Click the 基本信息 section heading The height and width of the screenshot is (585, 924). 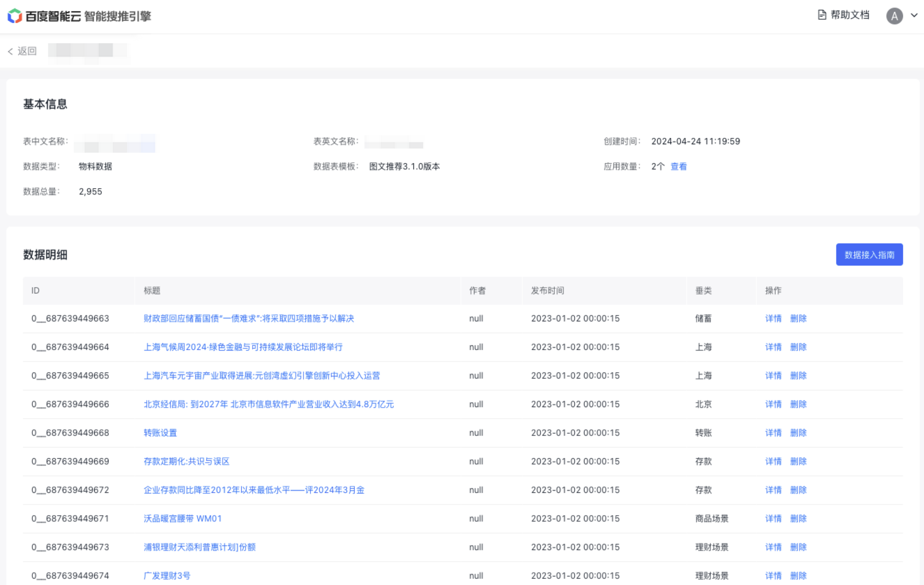click(45, 104)
